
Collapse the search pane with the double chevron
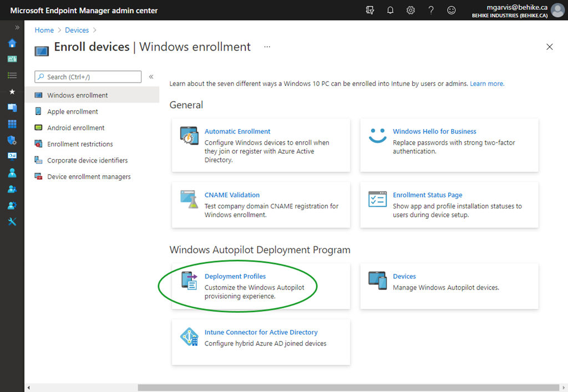coord(151,77)
